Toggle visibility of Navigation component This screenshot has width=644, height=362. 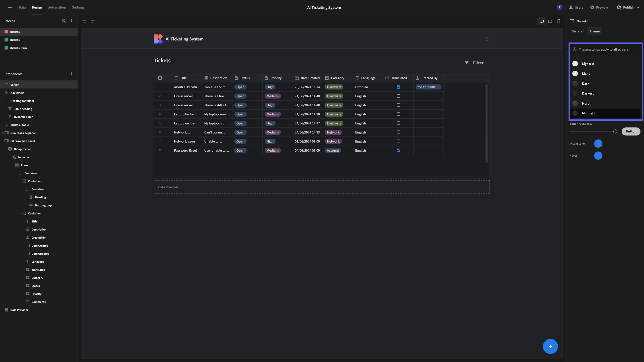coord(7,93)
